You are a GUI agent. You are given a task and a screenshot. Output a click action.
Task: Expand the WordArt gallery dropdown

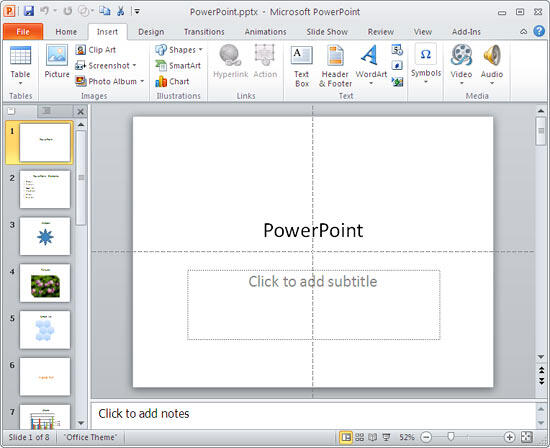tap(371, 84)
